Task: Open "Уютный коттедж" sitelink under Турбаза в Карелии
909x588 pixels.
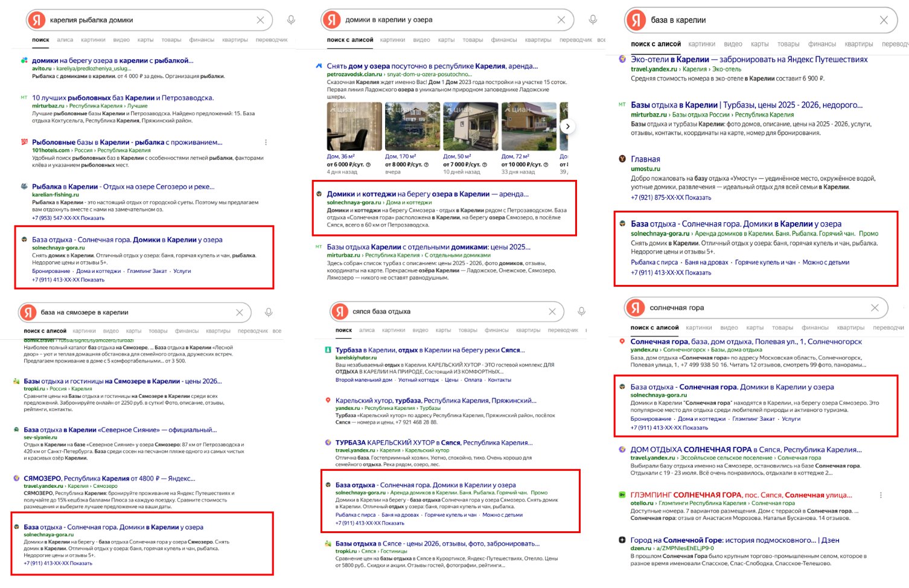Action: tap(419, 380)
